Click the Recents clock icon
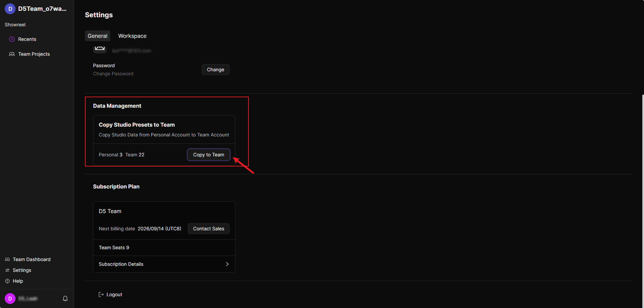Image resolution: width=644 pixels, height=308 pixels. pos(12,39)
